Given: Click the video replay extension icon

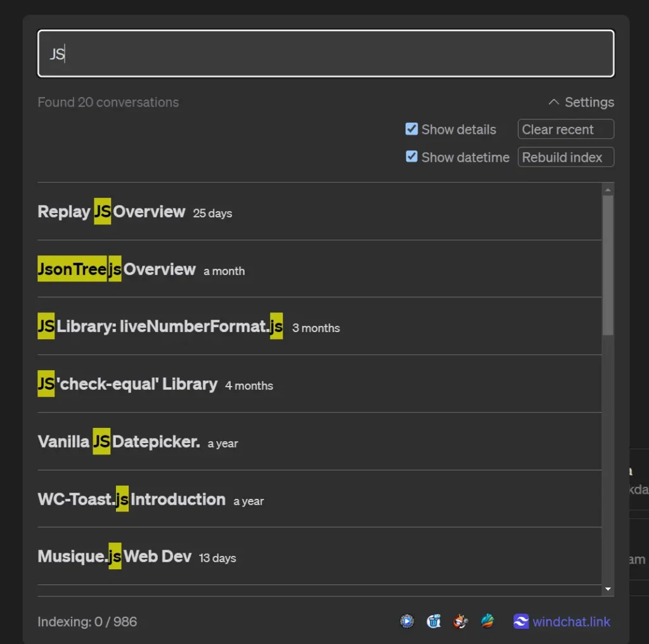Looking at the screenshot, I should click(x=407, y=622).
